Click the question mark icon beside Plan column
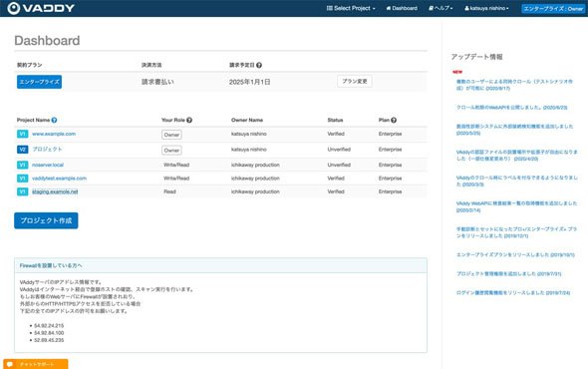Image resolution: width=588 pixels, height=369 pixels. 394,120
